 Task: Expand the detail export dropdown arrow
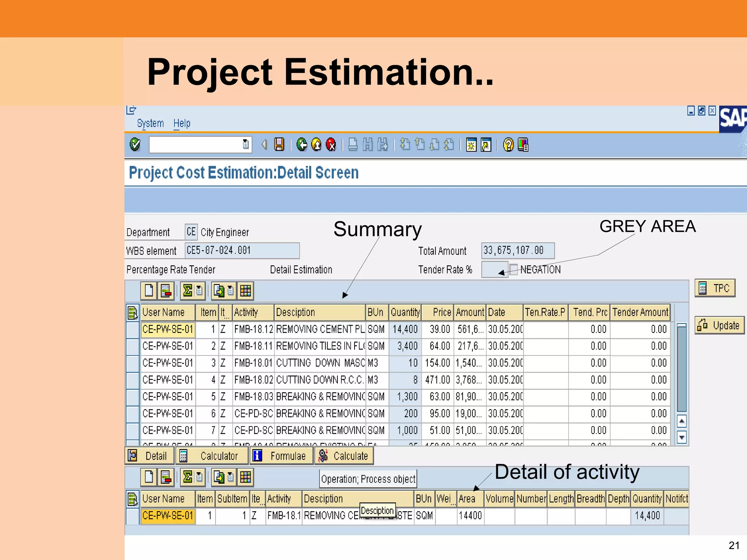[231, 477]
